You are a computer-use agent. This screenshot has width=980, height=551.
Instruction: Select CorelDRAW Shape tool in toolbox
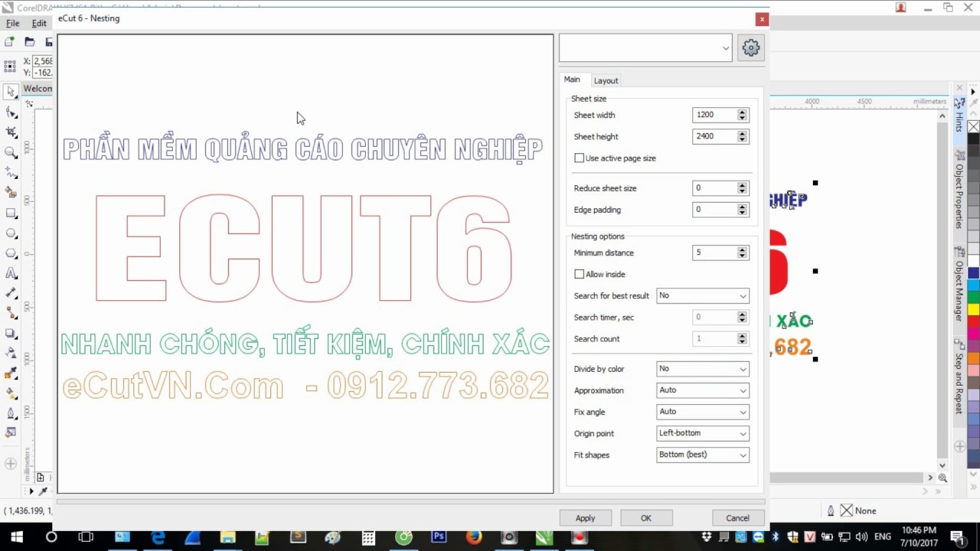(11, 112)
